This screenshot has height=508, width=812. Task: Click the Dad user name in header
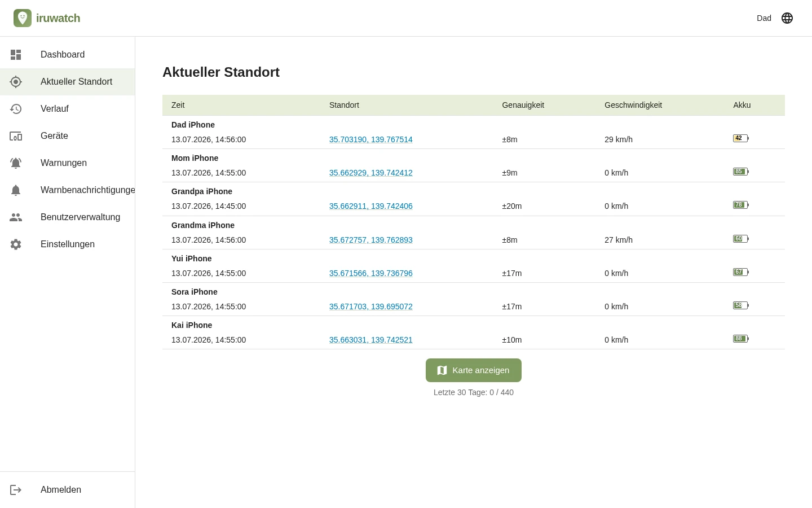click(x=764, y=18)
